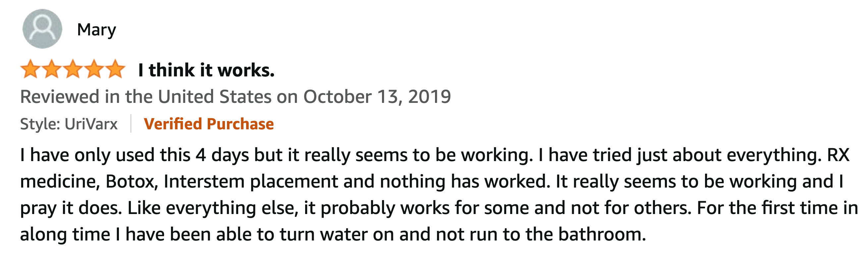
Task: Click the word 'Botox' in the review
Action: click(x=132, y=181)
